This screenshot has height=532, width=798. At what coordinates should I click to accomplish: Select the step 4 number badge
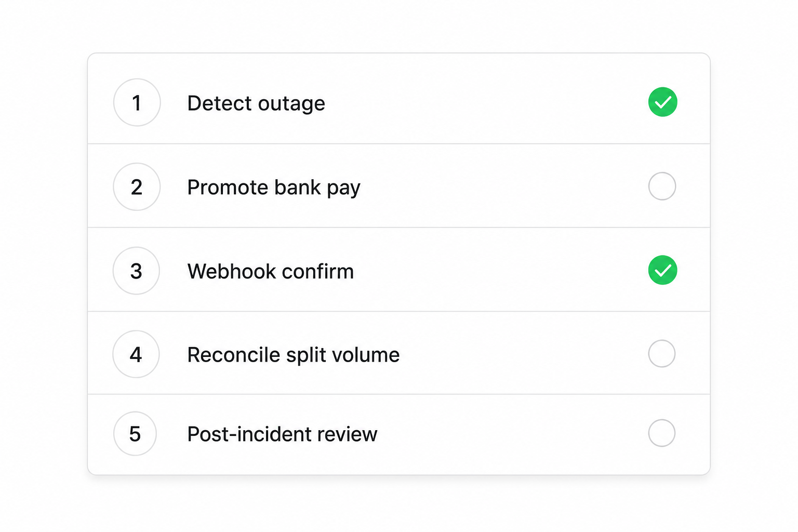coord(136,354)
